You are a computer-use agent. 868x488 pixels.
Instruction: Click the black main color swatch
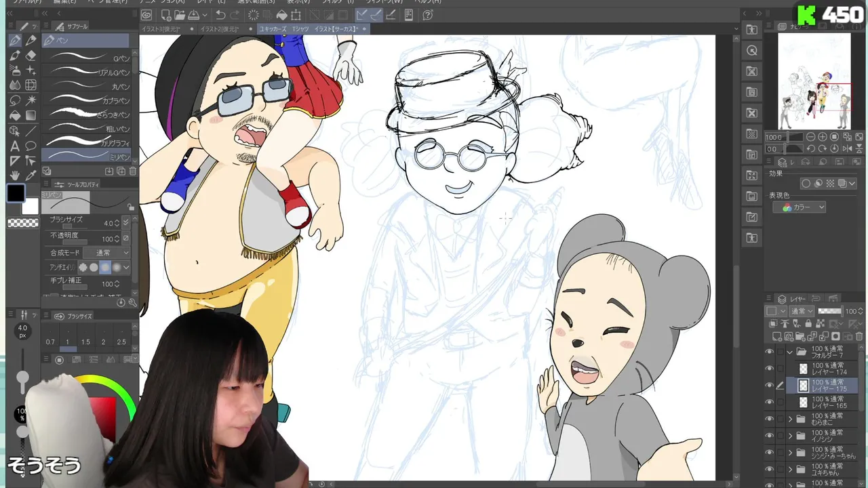[x=16, y=193]
